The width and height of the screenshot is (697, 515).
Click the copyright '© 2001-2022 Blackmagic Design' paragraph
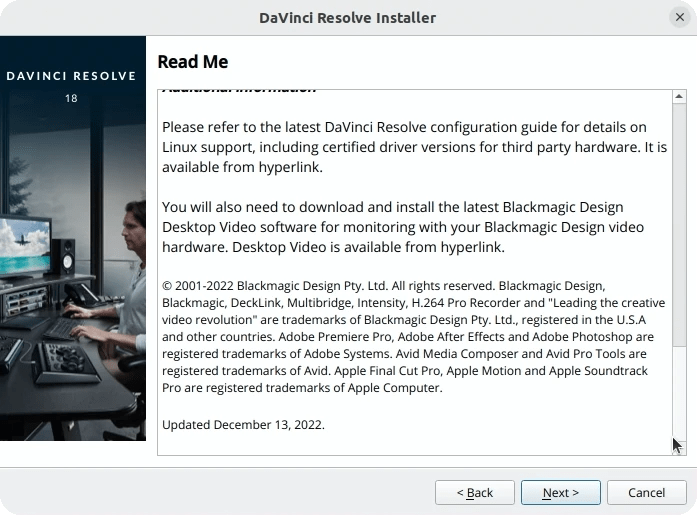(413, 336)
